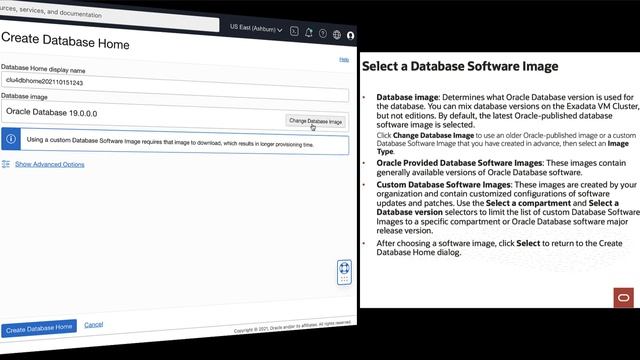Click the search resources and services bar

[x=109, y=16]
